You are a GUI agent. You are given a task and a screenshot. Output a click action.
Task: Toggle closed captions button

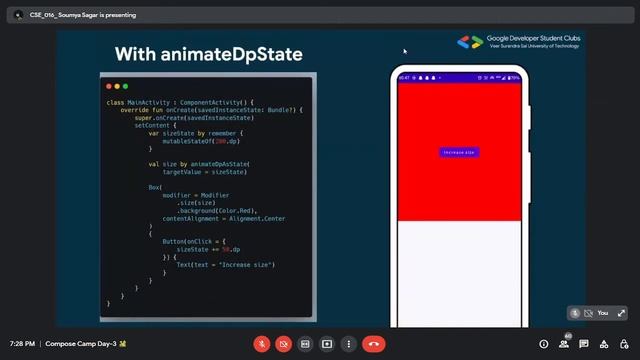coord(305,344)
